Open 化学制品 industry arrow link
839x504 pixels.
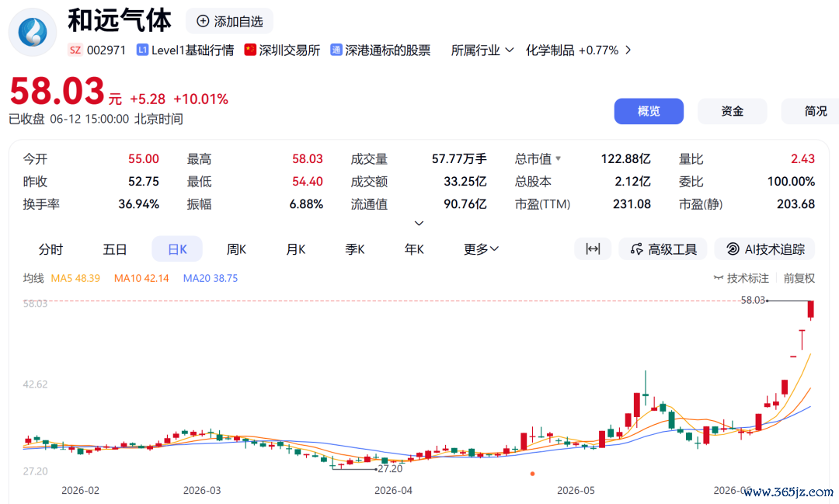click(628, 50)
